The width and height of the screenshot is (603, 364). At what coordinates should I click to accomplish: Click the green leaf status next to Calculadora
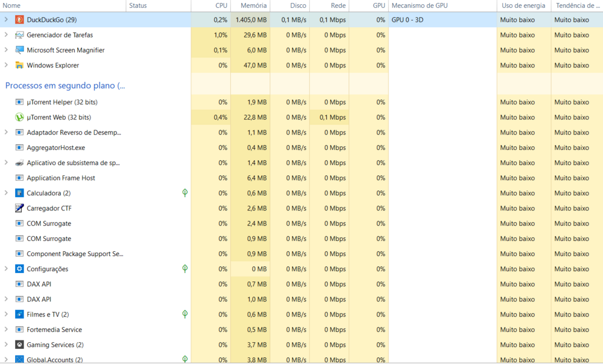point(185,193)
